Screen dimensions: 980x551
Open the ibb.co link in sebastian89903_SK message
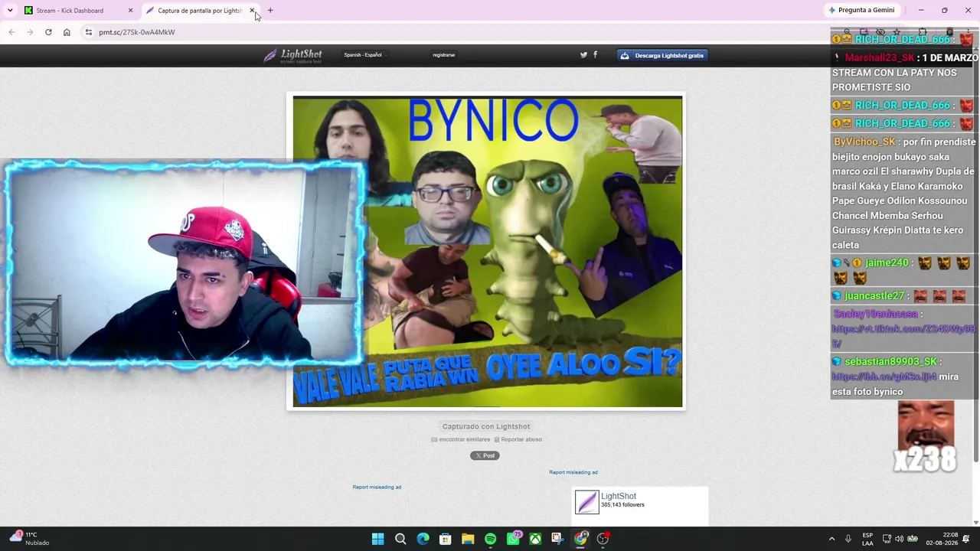[884, 377]
